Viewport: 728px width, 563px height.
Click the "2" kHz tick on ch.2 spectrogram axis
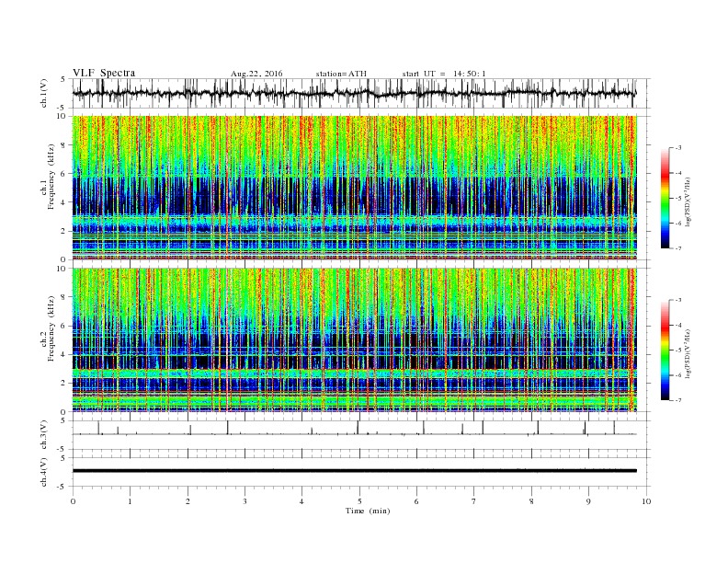click(64, 384)
